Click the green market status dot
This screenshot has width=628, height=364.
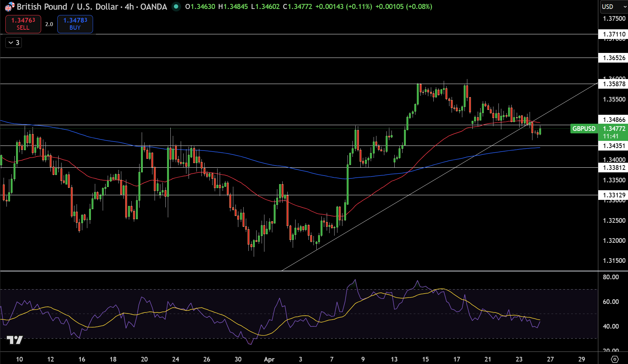point(176,6)
